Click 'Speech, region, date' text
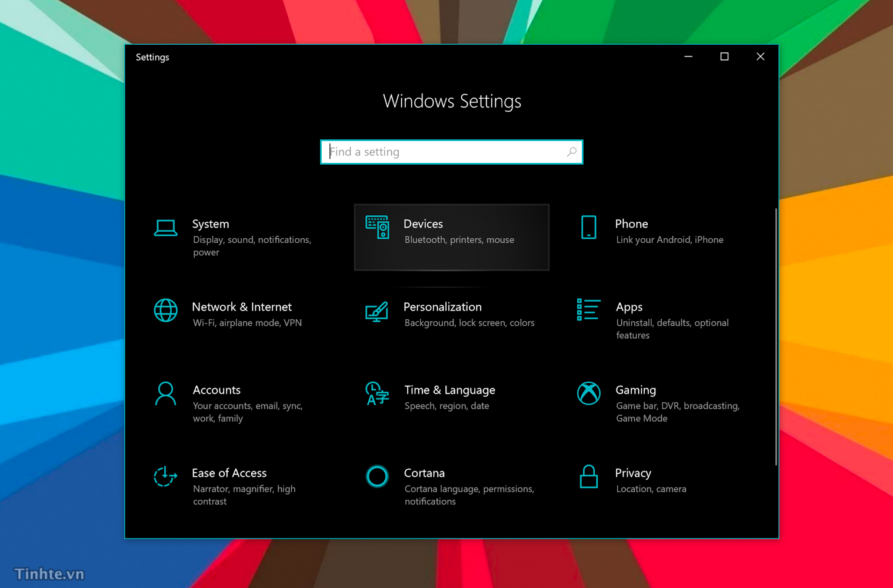The height and width of the screenshot is (588, 893). pos(446,406)
